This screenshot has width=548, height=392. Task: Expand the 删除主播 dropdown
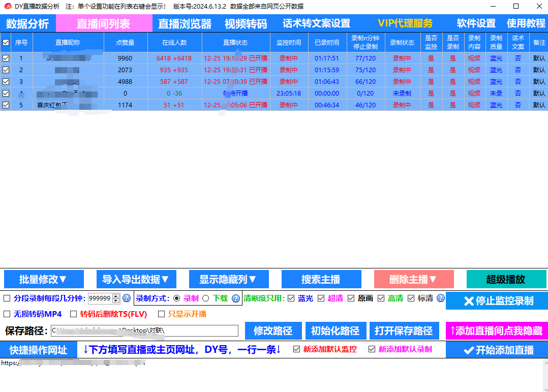[414, 279]
